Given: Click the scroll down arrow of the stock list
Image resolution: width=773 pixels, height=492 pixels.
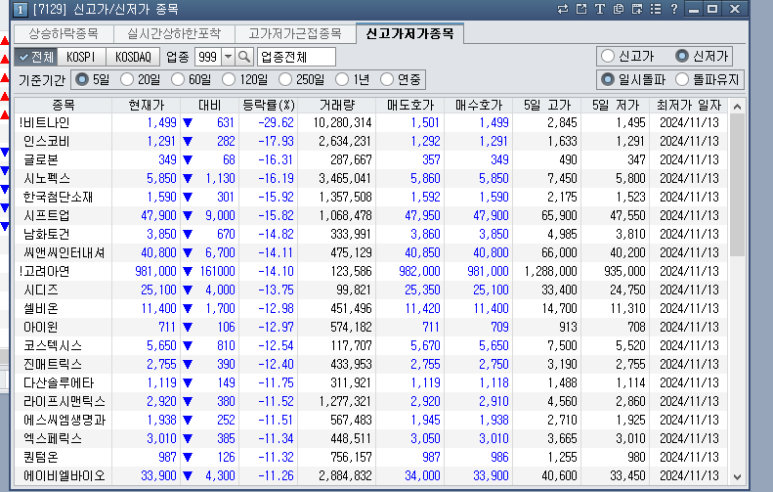Looking at the screenshot, I should (737, 477).
